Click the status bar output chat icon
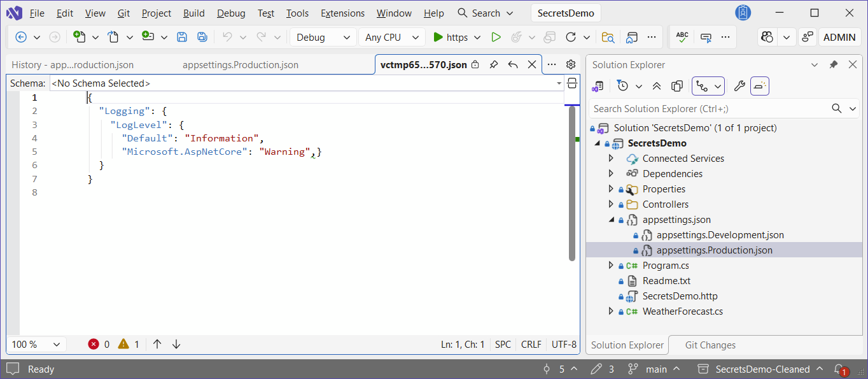Screen dimensions: 868x379 coord(13,369)
